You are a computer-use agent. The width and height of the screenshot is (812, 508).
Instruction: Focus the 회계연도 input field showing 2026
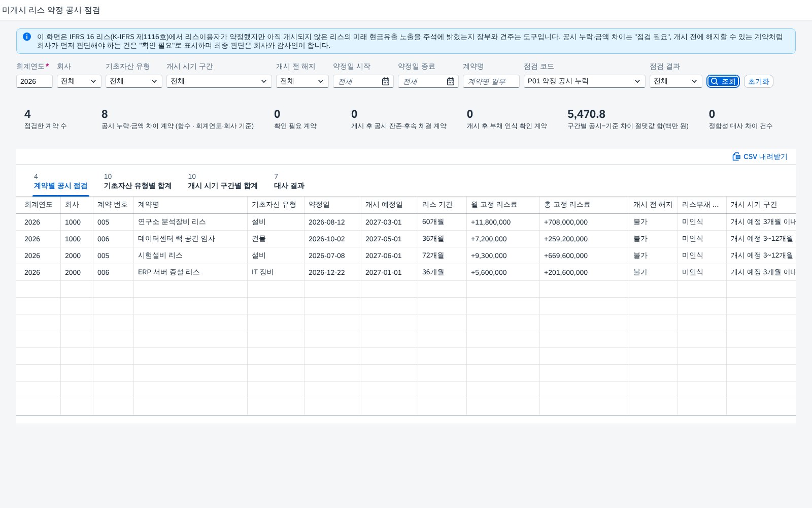[35, 81]
